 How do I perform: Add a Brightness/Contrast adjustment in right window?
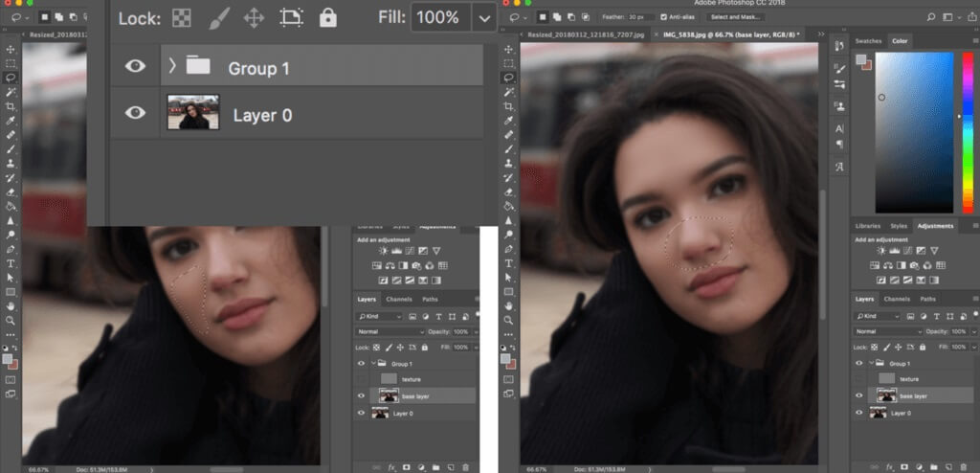(x=880, y=250)
